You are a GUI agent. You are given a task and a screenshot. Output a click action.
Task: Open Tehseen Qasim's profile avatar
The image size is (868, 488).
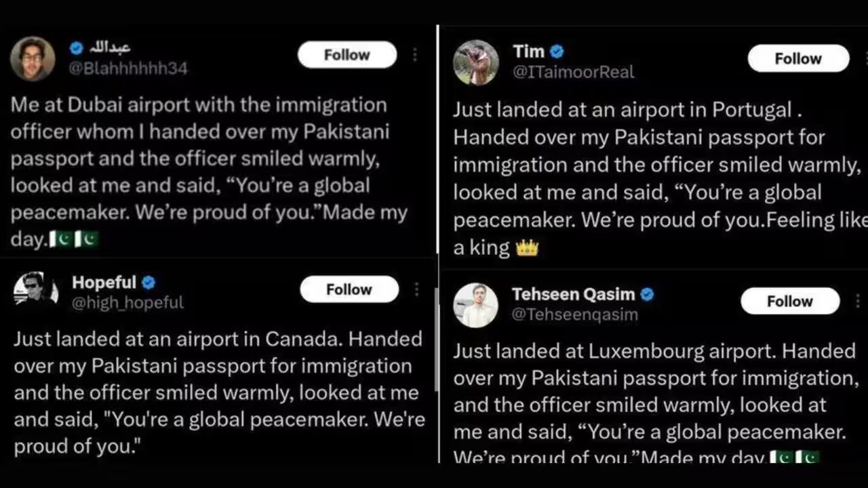pyautogui.click(x=475, y=305)
